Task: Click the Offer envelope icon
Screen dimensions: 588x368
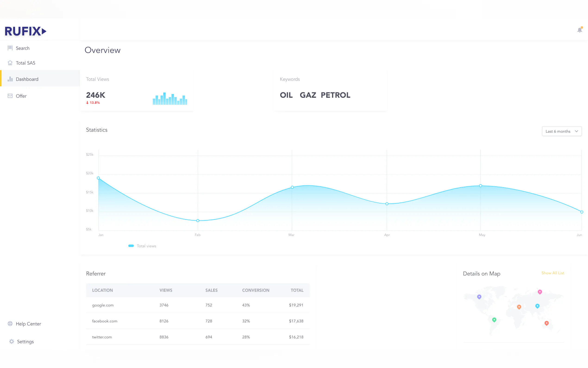Action: 10,96
